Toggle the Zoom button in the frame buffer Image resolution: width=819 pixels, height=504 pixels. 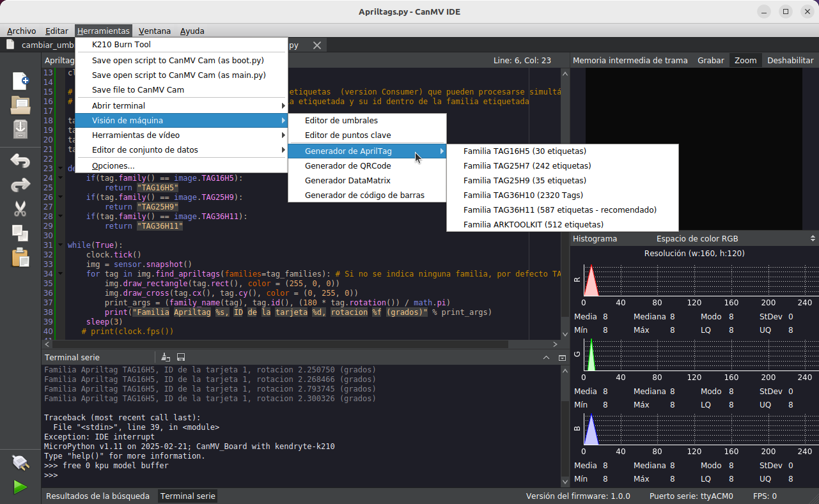[745, 60]
